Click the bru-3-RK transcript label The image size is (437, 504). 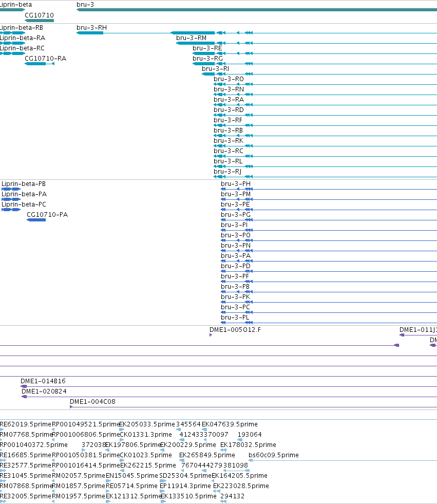(x=229, y=141)
